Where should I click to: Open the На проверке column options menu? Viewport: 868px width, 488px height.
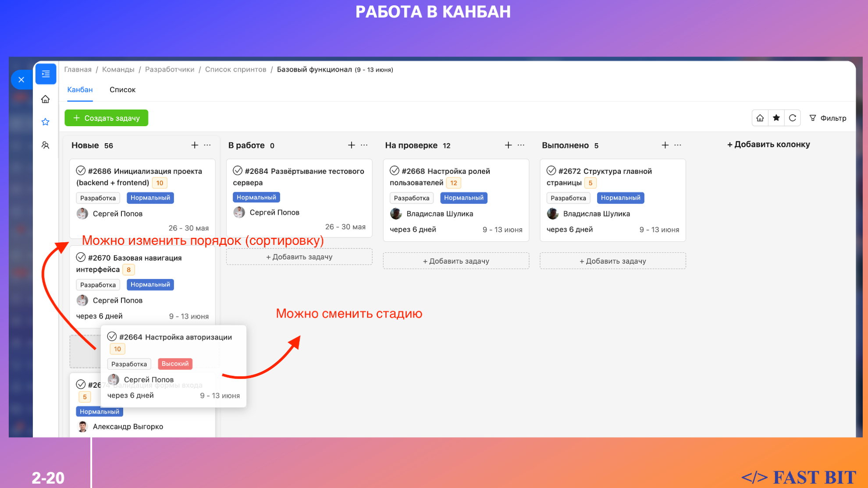521,145
